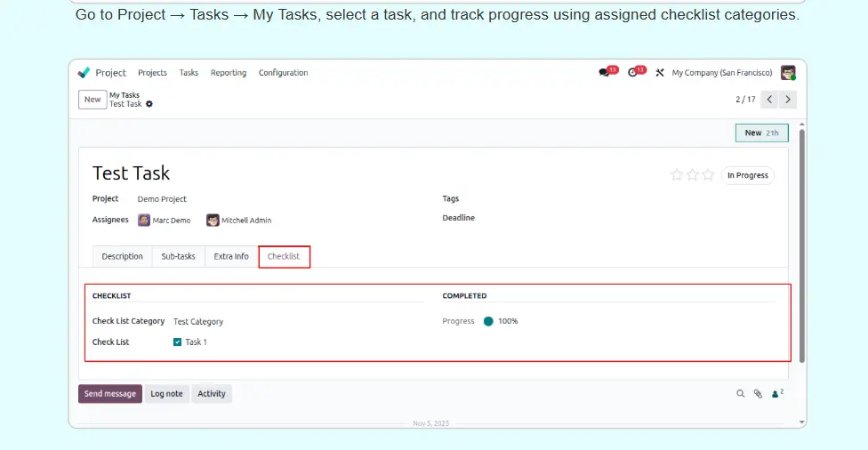Switch to the Sub-tasks tab
This screenshot has height=450, width=868.
coord(178,256)
